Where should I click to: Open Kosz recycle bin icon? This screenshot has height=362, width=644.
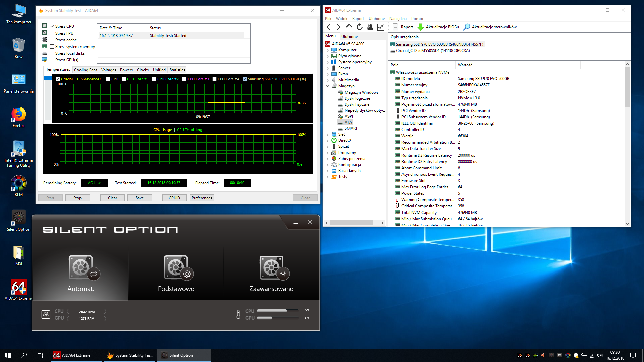19,48
